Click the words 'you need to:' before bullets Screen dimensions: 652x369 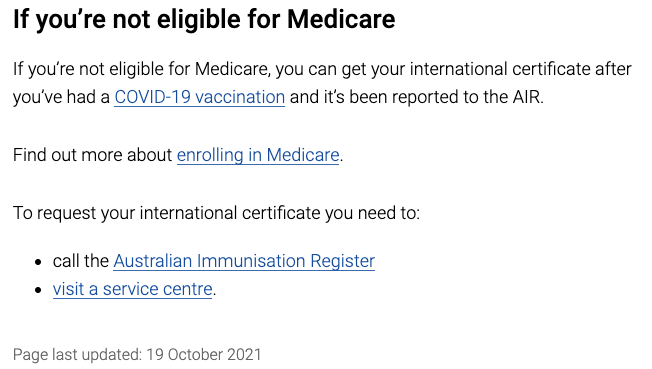(x=372, y=213)
